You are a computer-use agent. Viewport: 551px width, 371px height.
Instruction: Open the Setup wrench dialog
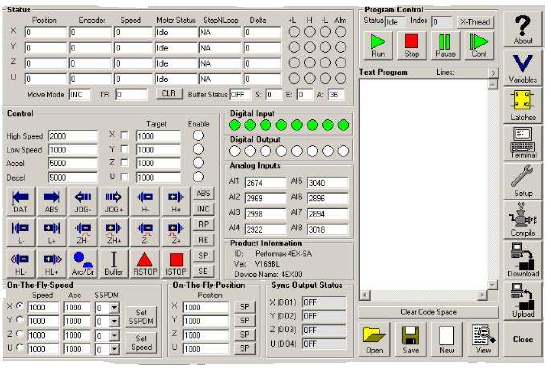coord(523,181)
